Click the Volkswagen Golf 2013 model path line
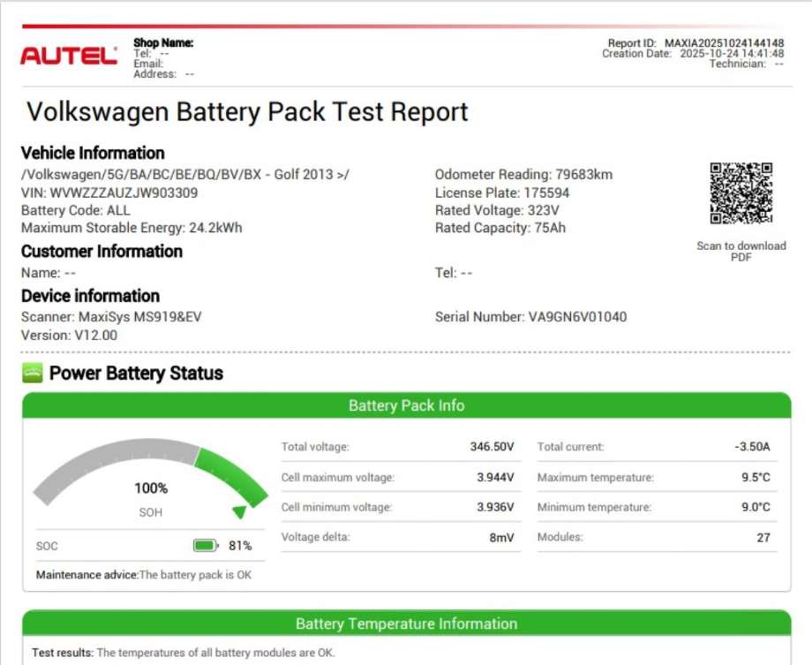Viewport: 812px width, 665px height. click(184, 175)
